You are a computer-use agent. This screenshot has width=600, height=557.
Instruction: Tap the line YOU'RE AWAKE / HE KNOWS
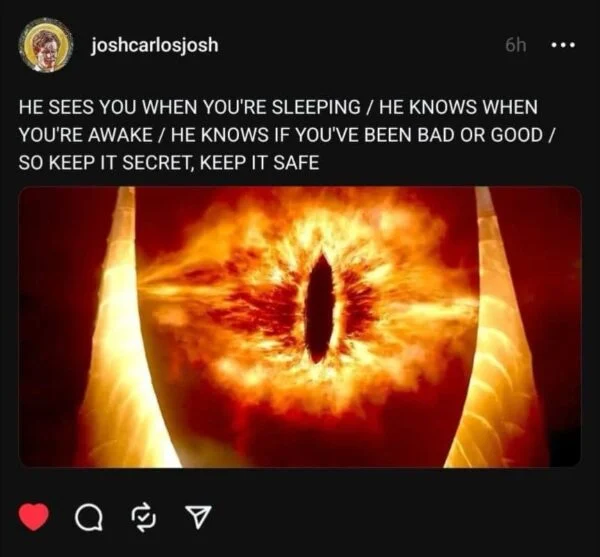coord(143,135)
